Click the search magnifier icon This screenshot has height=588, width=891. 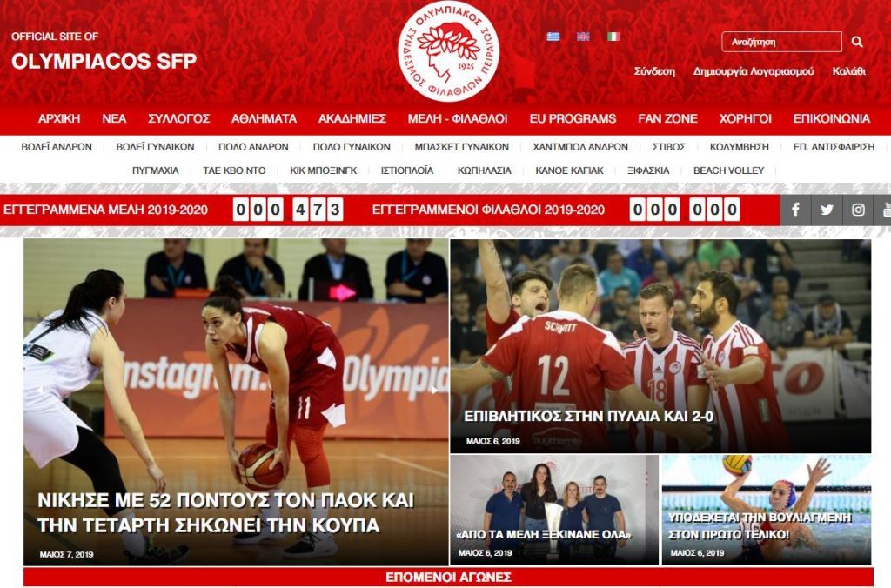tap(856, 40)
